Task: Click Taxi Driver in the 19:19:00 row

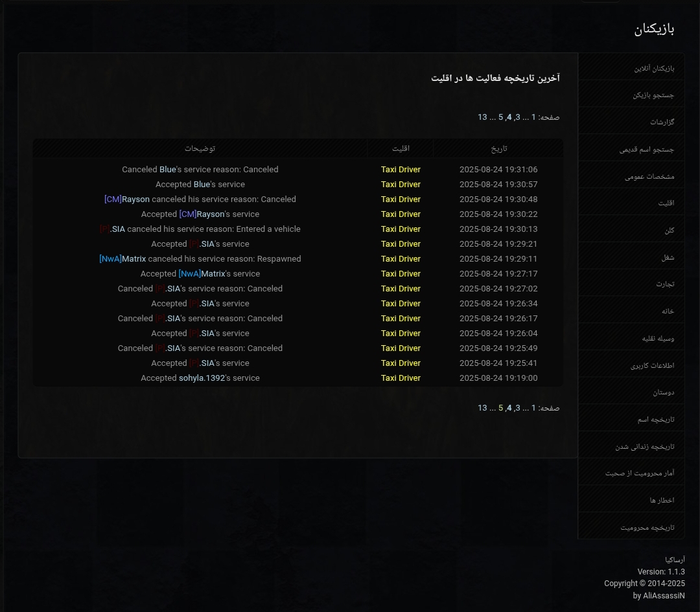Action: (401, 378)
